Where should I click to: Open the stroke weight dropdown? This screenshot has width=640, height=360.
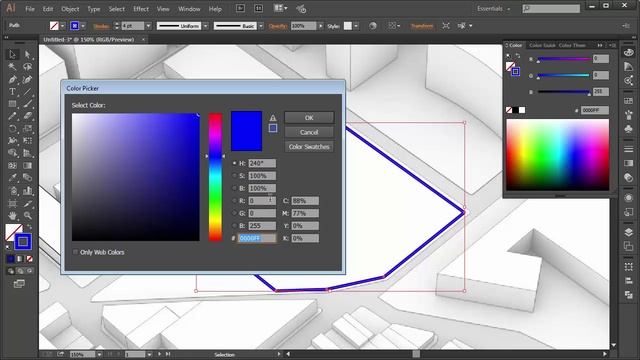point(148,26)
